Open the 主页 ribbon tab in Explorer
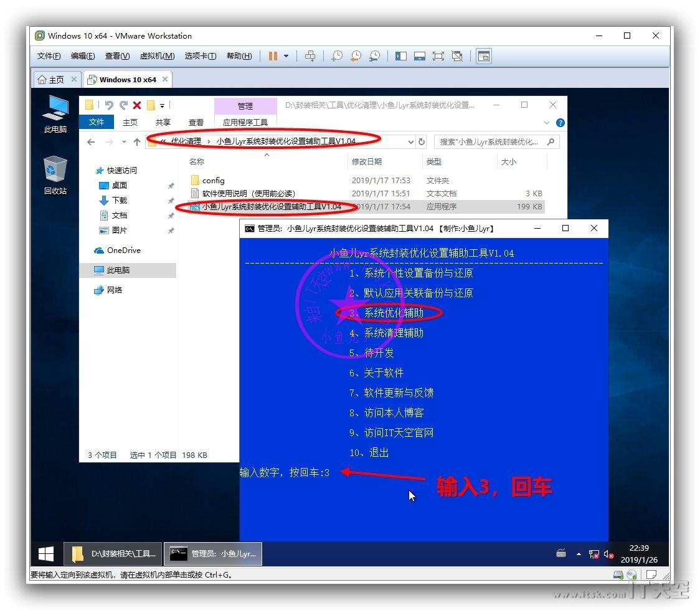Viewport: 700px width, 610px height. pyautogui.click(x=130, y=122)
